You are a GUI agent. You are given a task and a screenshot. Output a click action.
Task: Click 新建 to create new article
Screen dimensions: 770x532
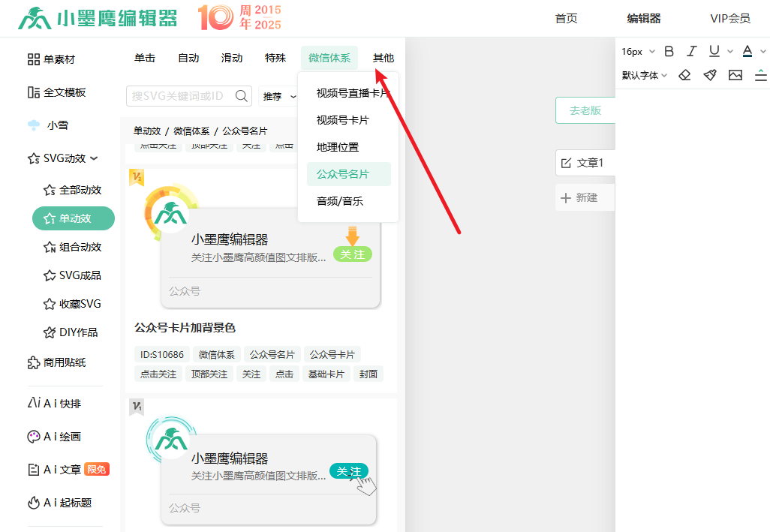coord(579,198)
